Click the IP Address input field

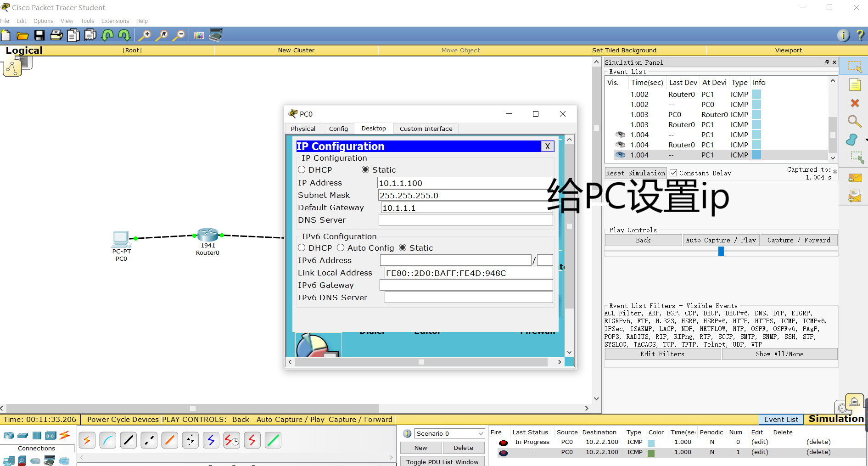(x=465, y=183)
